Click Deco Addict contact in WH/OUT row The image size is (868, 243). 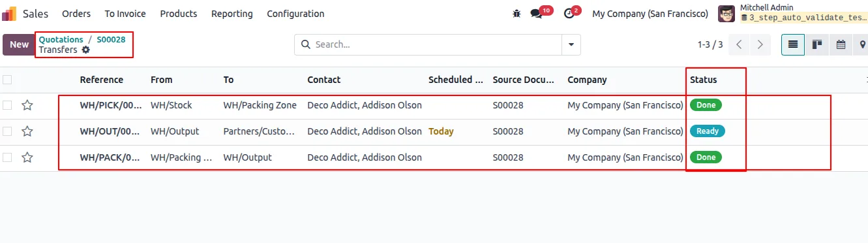coord(365,131)
